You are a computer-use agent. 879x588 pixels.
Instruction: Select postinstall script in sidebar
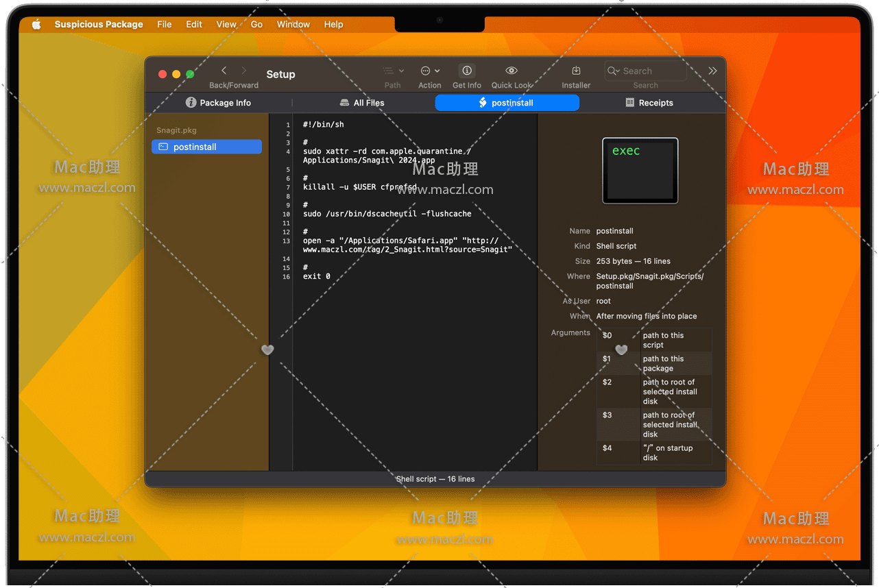point(206,147)
